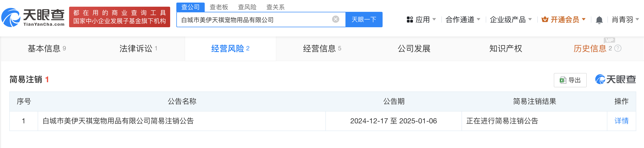Screen dimensions: 644x148
Task: Select the 查关系 search tab
Action: [275, 7]
